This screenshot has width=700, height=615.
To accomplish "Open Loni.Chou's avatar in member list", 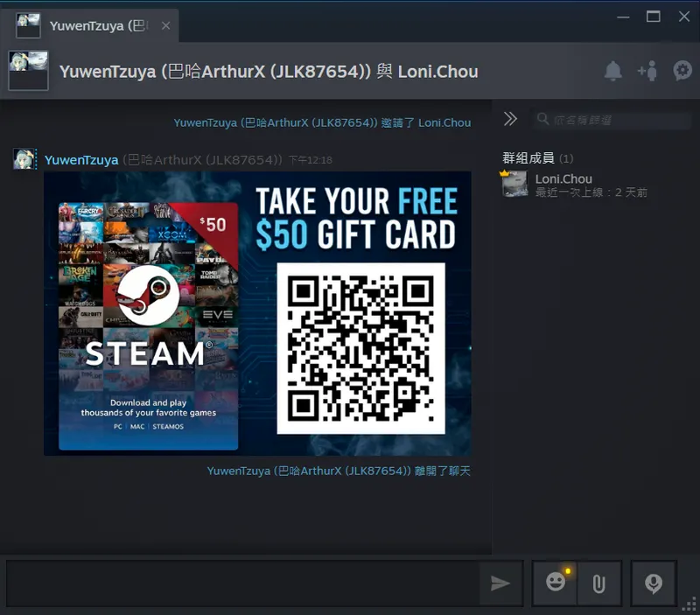I will [514, 184].
